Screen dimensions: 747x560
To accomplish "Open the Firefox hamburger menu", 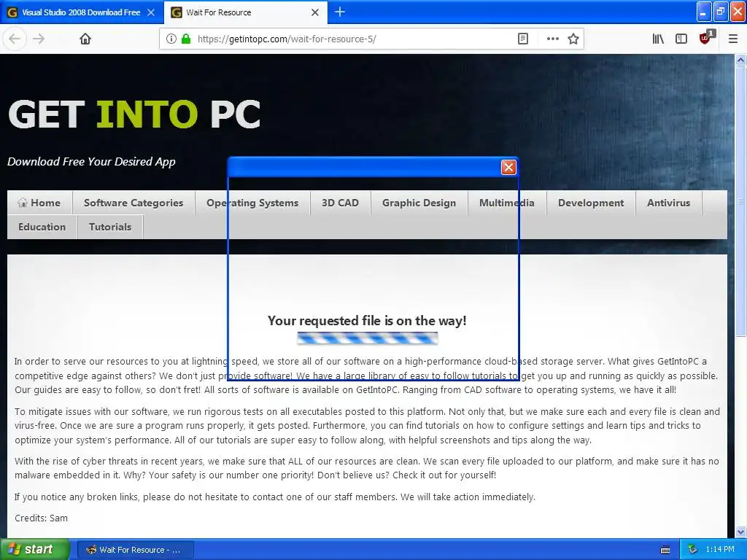I will [x=733, y=39].
